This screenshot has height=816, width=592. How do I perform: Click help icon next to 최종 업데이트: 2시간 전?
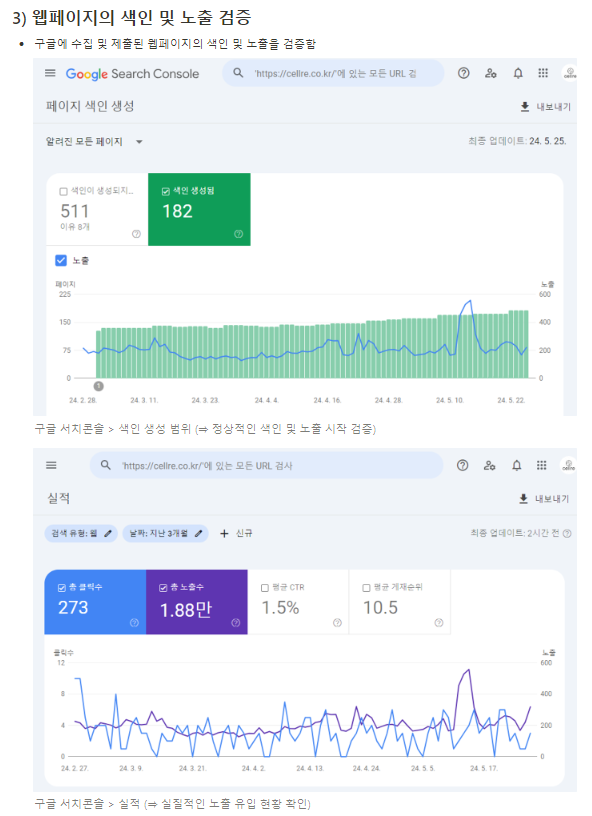pyautogui.click(x=568, y=533)
